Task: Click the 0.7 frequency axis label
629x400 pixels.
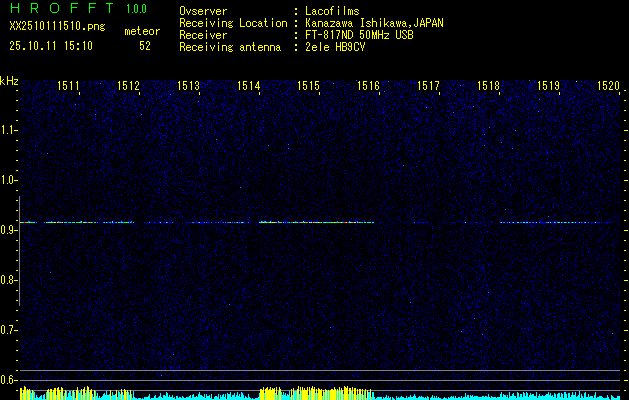Action: (x=9, y=329)
